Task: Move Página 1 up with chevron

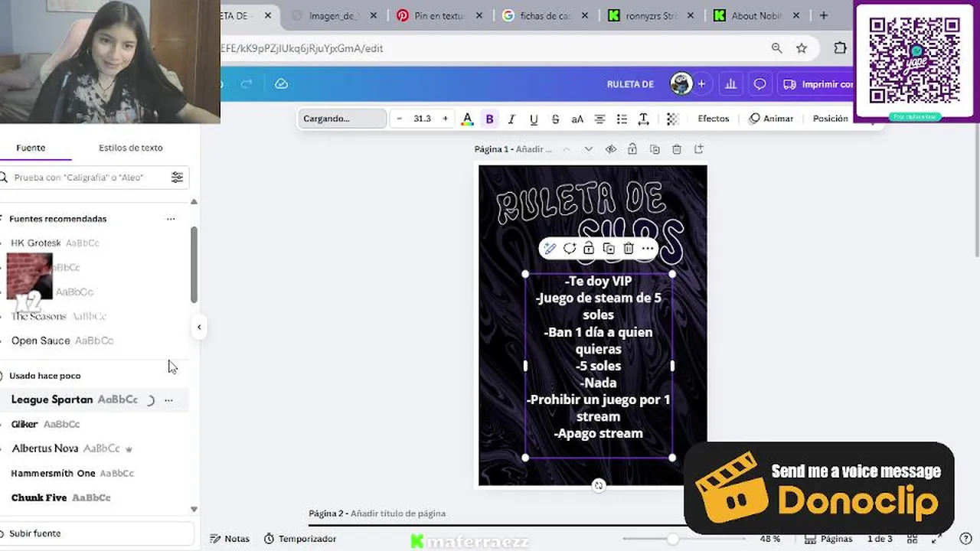Action: (x=567, y=149)
